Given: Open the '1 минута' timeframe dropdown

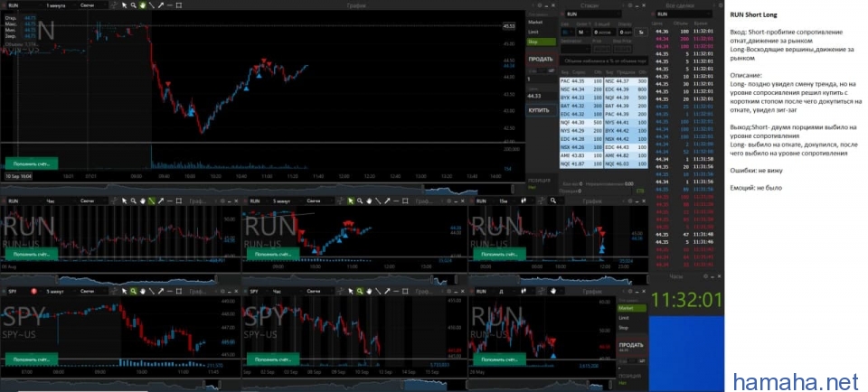Looking at the screenshot, I should (x=60, y=5).
